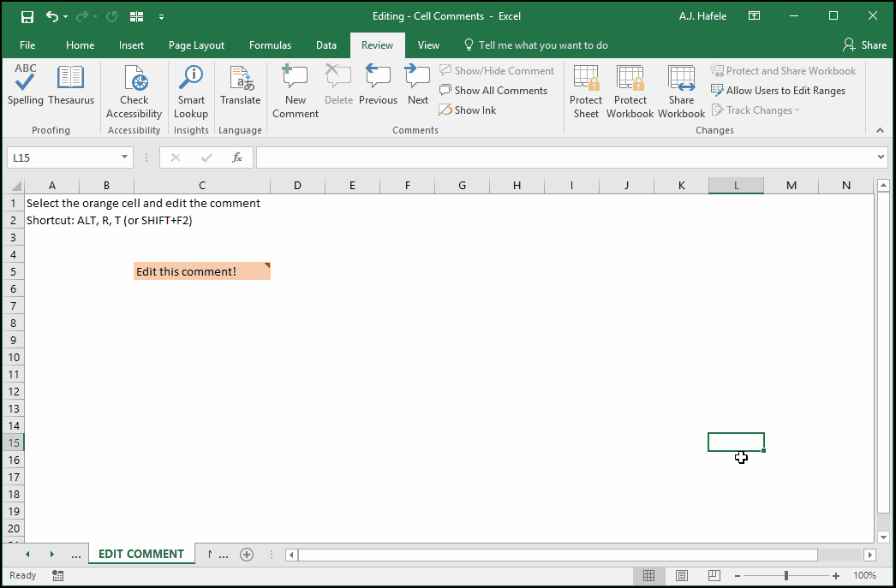Click Show/Hide Comment
This screenshot has height=588, width=896.
tap(497, 71)
